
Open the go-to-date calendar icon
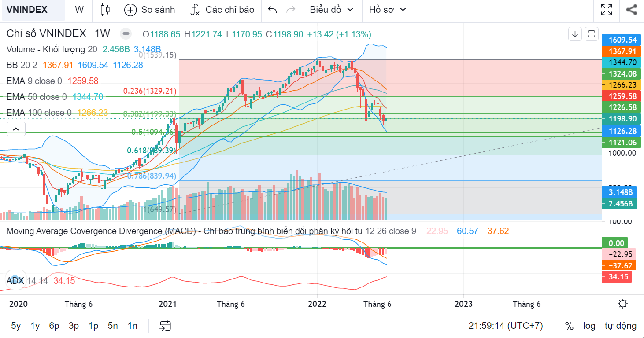165,326
